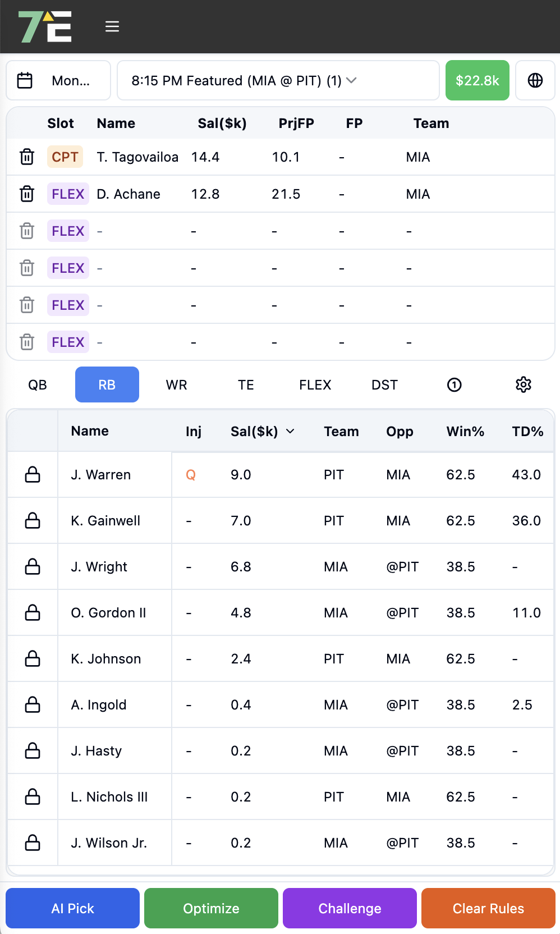560x934 pixels.
Task: Lock O. Gordon II player row
Action: [x=33, y=612]
